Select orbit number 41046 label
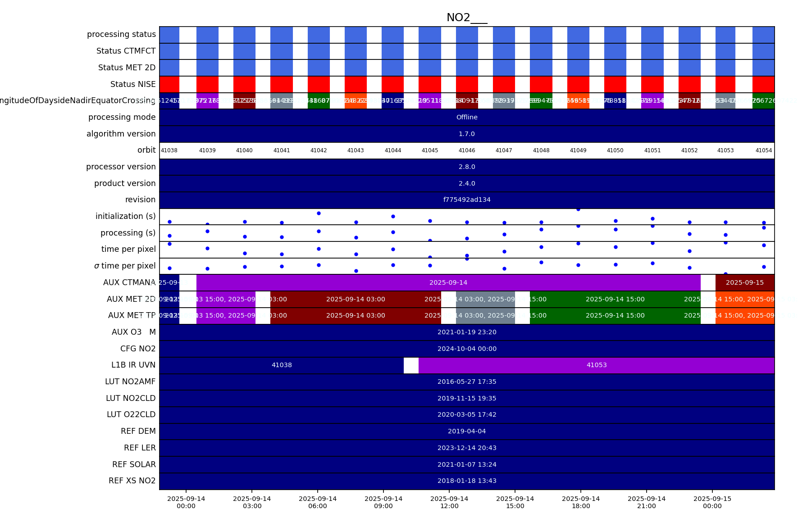 (x=467, y=150)
